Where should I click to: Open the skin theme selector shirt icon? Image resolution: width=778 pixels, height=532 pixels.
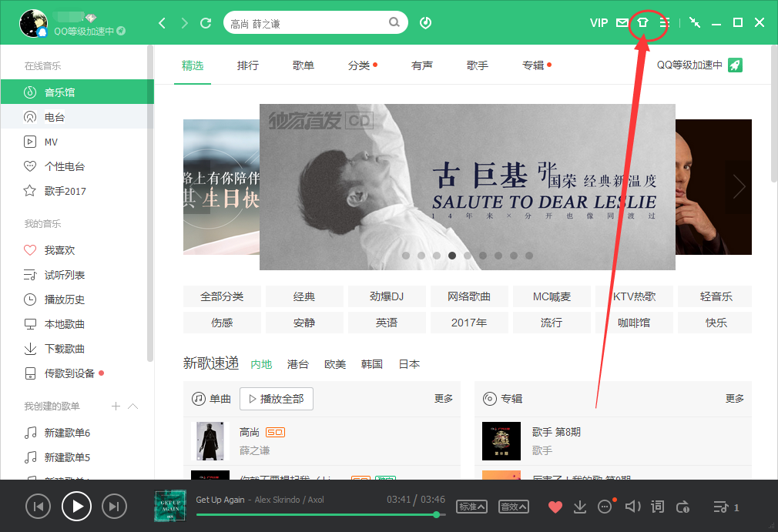tap(642, 22)
